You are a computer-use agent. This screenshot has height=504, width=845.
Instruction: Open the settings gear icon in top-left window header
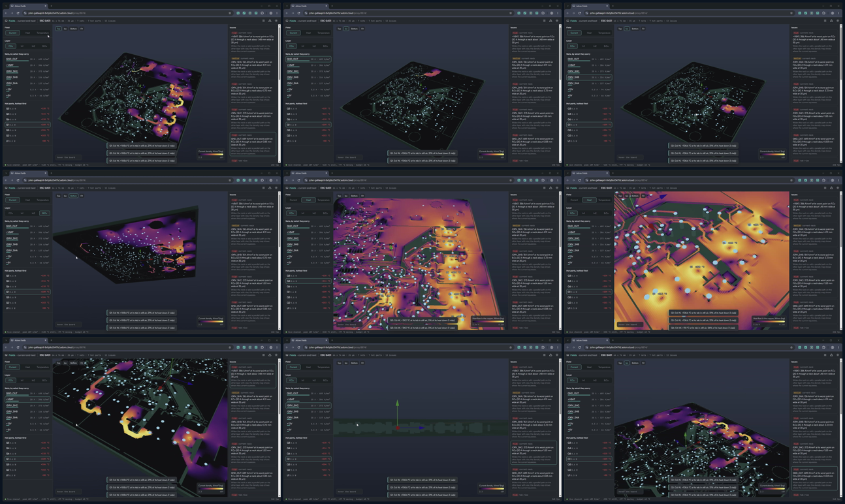276,21
